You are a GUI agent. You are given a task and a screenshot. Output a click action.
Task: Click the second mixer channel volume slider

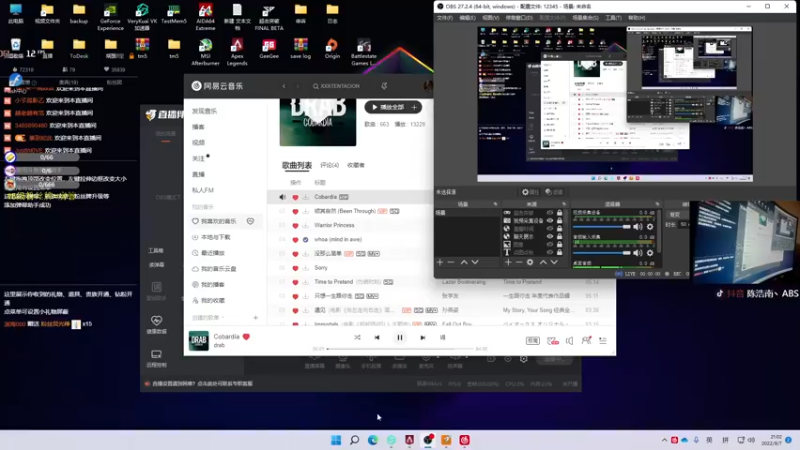(x=602, y=253)
